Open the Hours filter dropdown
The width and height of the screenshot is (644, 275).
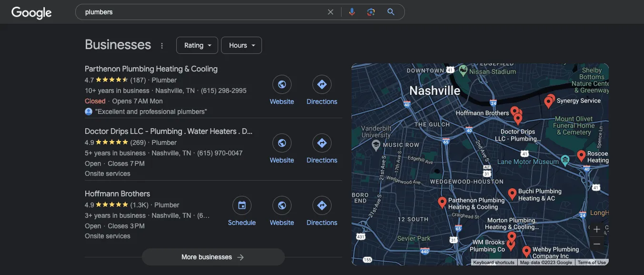[x=241, y=45]
